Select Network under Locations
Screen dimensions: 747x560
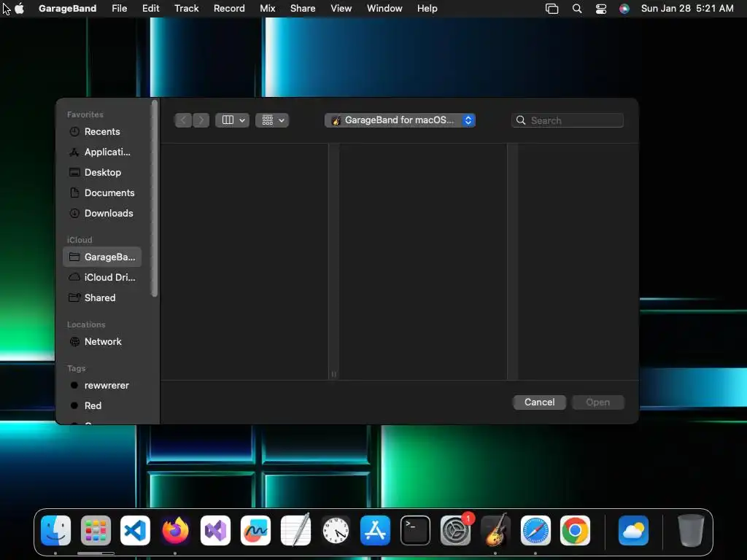click(102, 341)
